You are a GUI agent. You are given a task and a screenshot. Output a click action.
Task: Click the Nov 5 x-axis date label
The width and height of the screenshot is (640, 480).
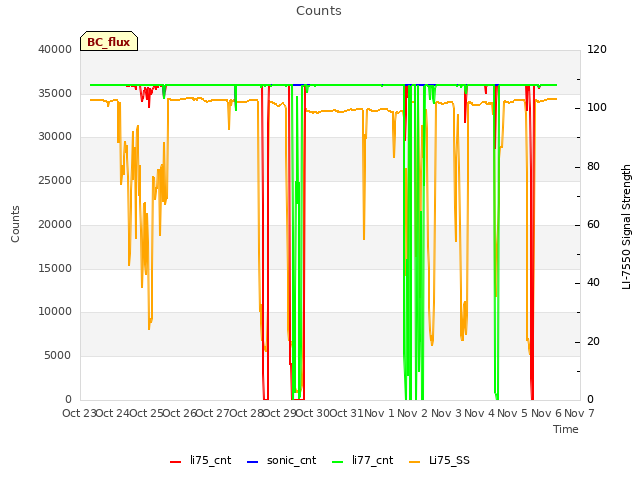pyautogui.click(x=513, y=413)
